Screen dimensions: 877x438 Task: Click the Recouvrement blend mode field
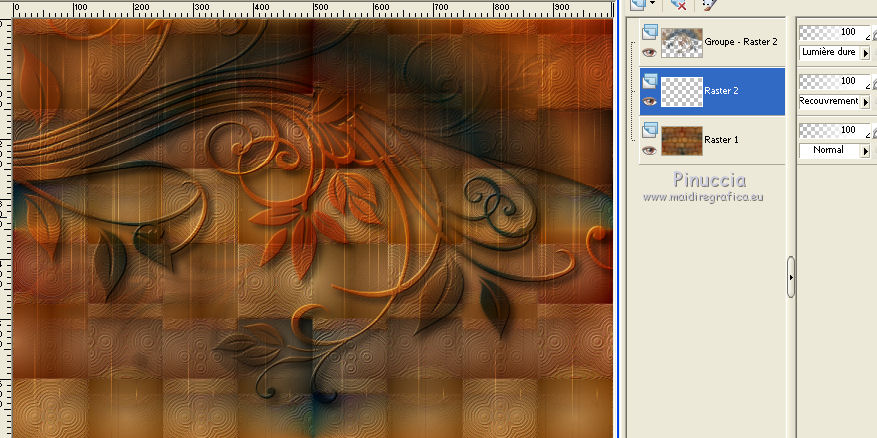(830, 102)
